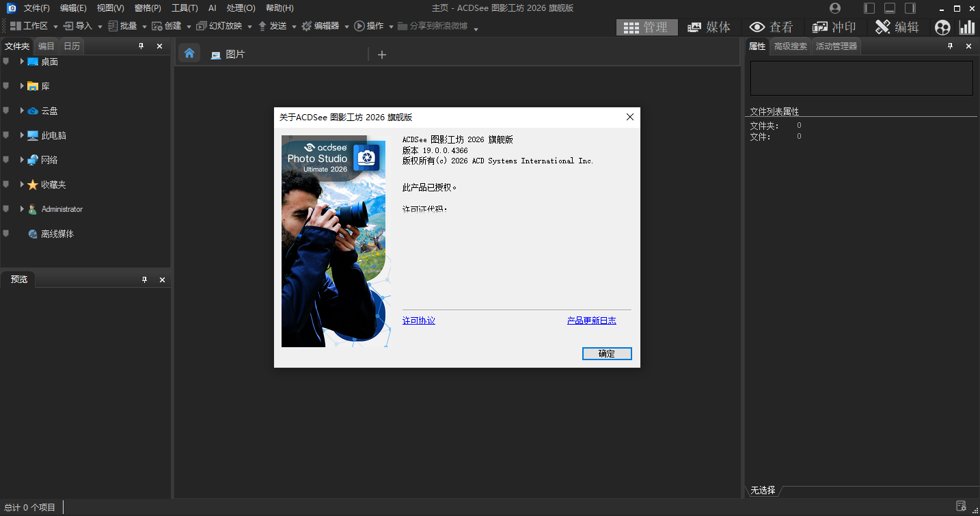Click the user account profile icon
Screen dimensions: 980x516
pyautogui.click(x=835, y=8)
